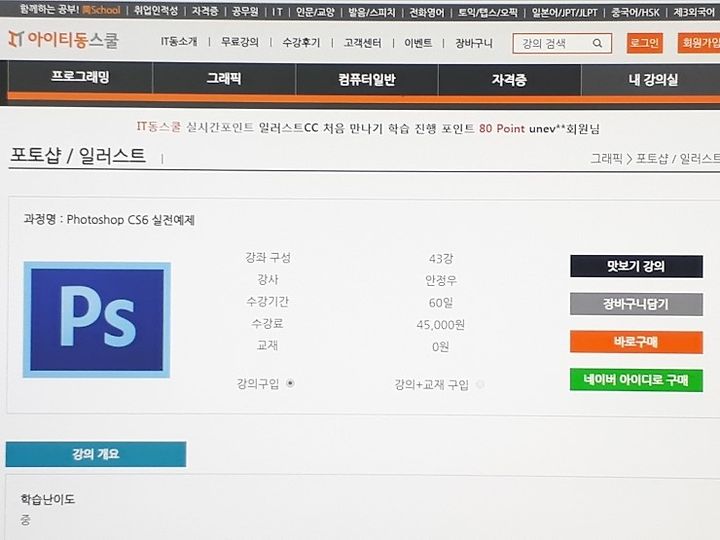Select the 강의+교재 구입 radio button
Viewport: 720px width, 540px height.
(480, 384)
